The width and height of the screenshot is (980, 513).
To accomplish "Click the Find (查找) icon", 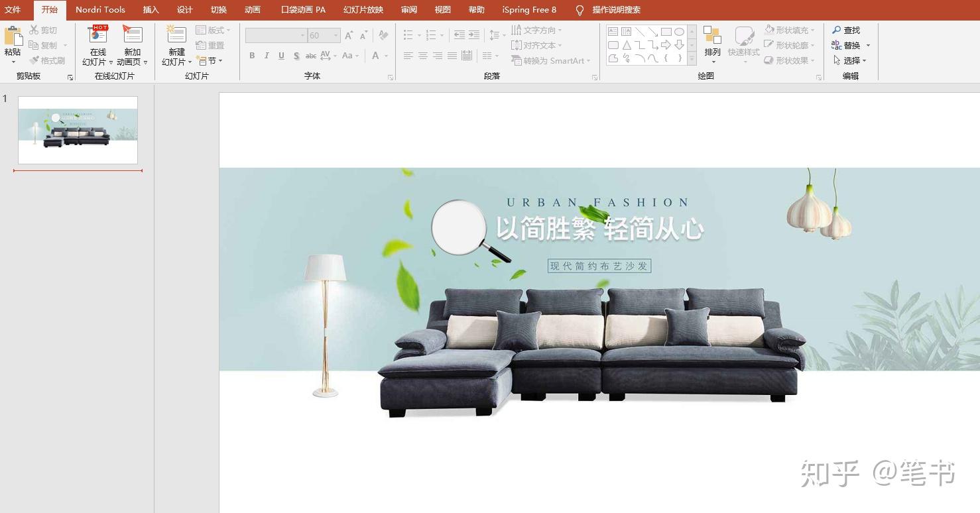I will click(x=846, y=30).
